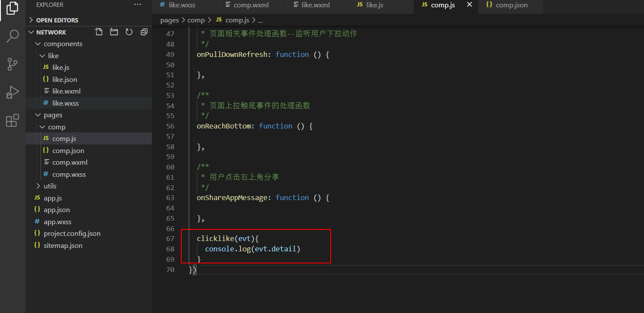Click the breadcrumb ellipsis symbol segment

[x=260, y=21]
